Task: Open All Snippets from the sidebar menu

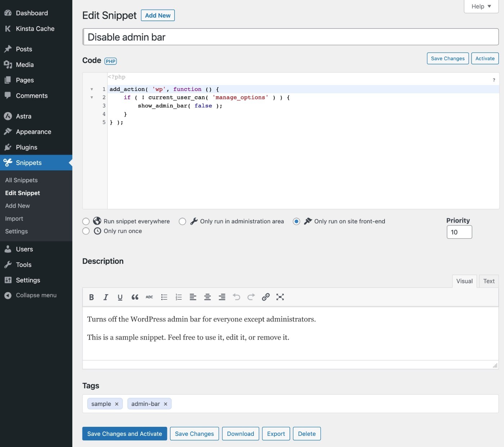Action: (x=21, y=180)
